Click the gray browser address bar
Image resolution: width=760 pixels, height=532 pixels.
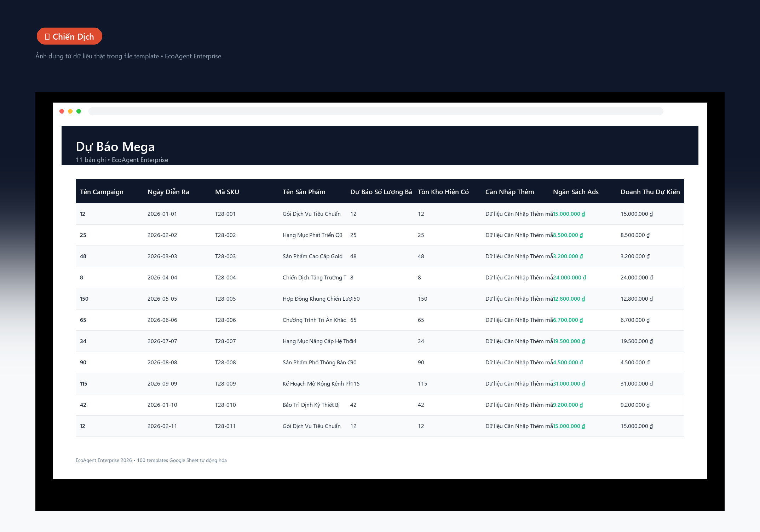point(376,111)
